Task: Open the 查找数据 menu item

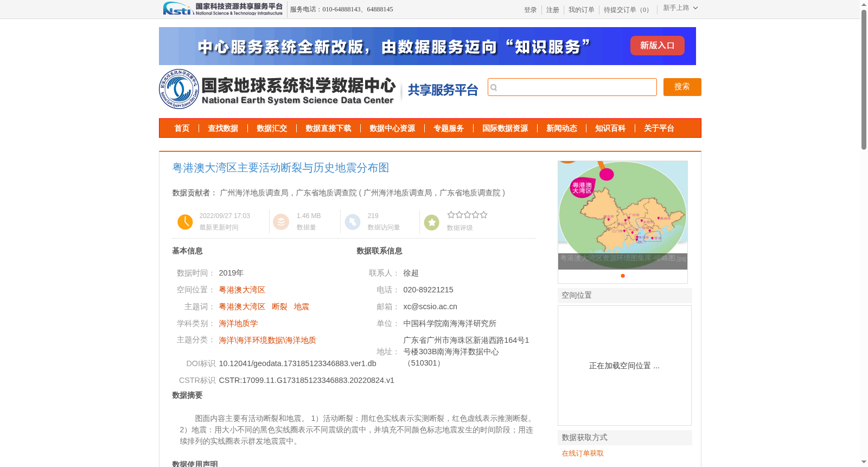Action: (x=223, y=129)
